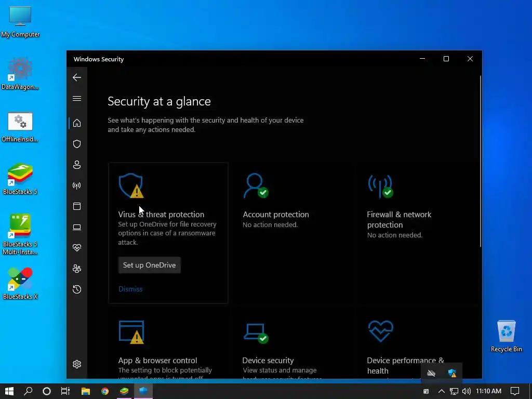Open Settings gear in Windows Security sidebar
The image size is (532, 399).
point(77,364)
